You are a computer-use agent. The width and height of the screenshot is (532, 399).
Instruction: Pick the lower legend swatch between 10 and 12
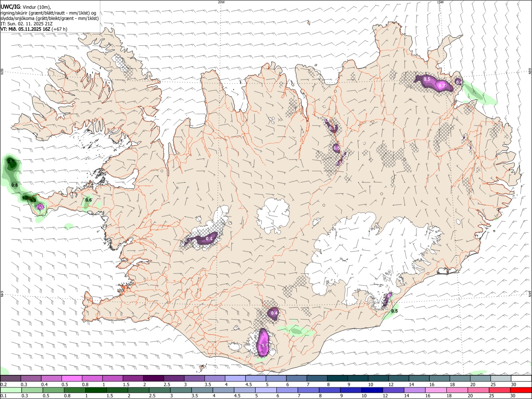coord(372,390)
